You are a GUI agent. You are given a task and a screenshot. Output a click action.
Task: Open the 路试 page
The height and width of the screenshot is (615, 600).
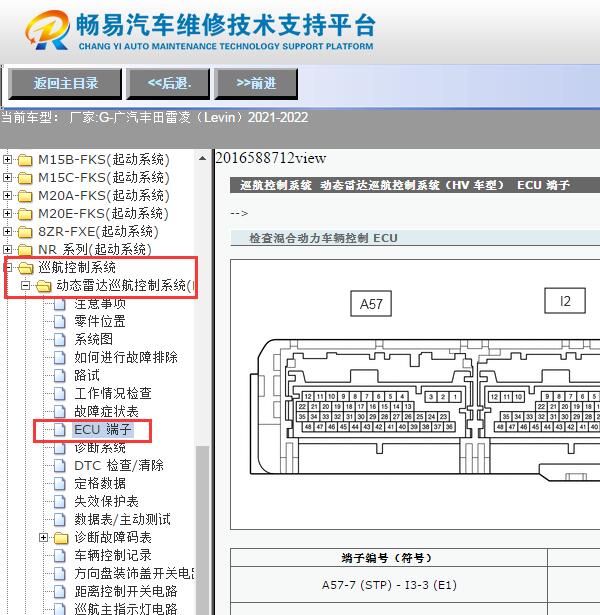(x=87, y=375)
